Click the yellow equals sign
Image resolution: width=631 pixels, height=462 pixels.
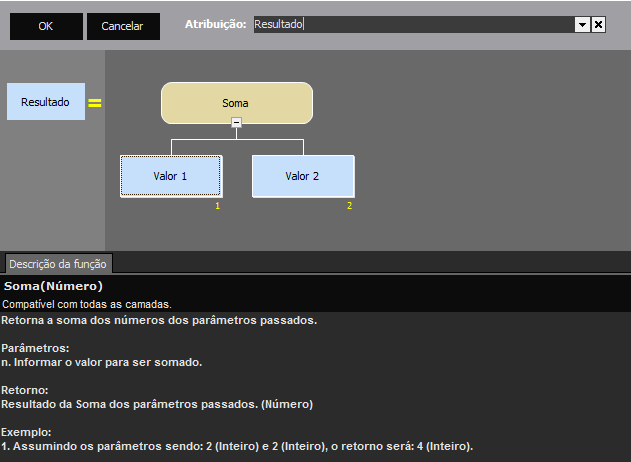[x=95, y=102]
